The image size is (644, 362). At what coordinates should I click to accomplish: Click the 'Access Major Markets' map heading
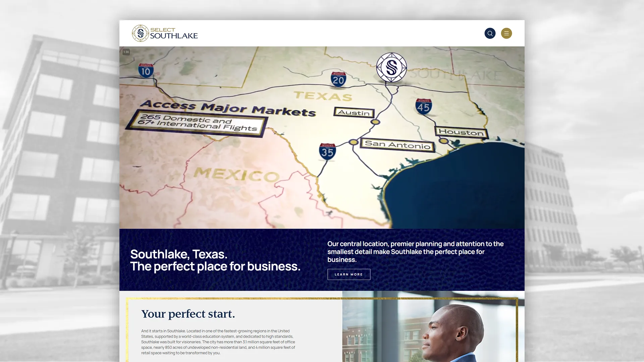228,108
